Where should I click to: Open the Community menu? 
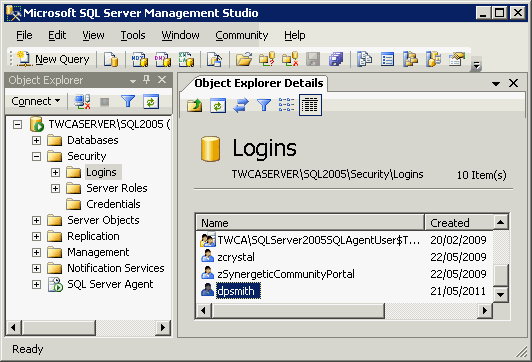(242, 35)
